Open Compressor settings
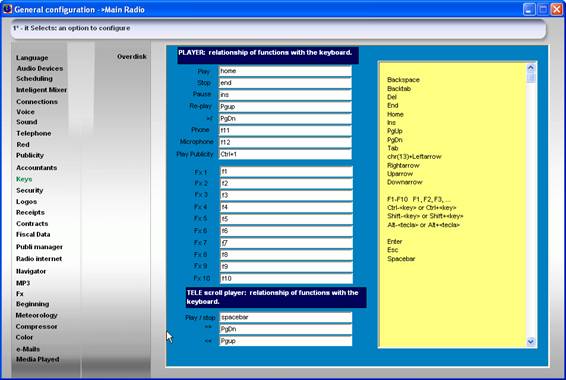Screen dimensions: 566x380 [x=36, y=327]
